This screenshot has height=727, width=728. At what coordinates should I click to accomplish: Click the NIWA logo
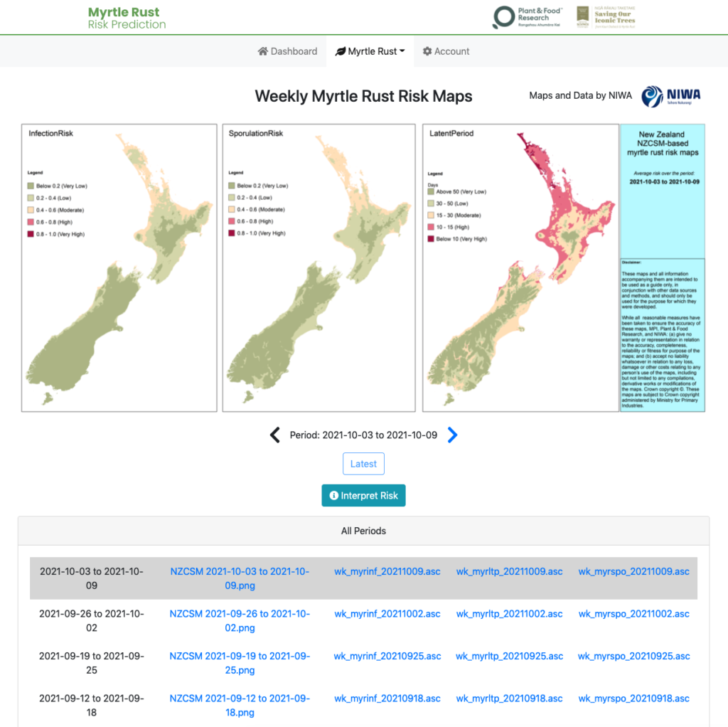[670, 96]
